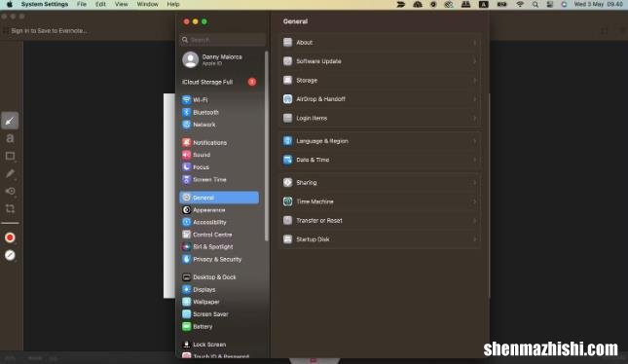Viewport: 628px width, 364px height.
Task: Expand Date & Time via its chevron
Action: (x=474, y=160)
